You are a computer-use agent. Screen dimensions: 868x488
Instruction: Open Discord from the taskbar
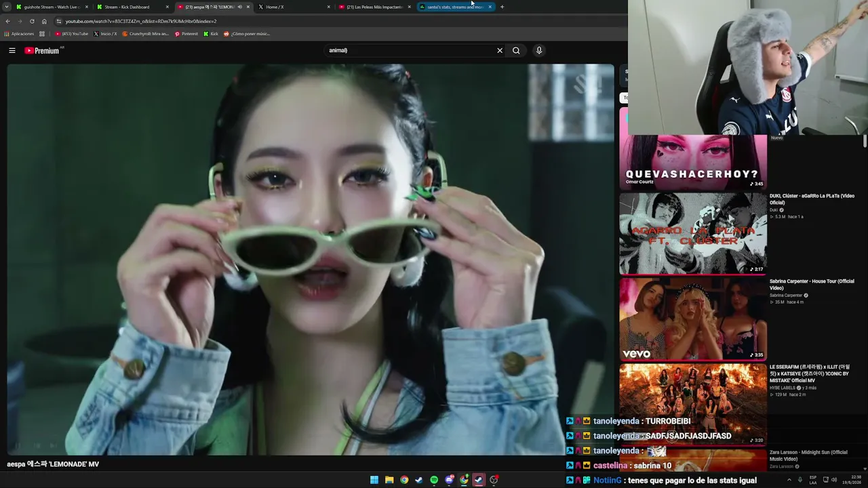pyautogui.click(x=449, y=480)
